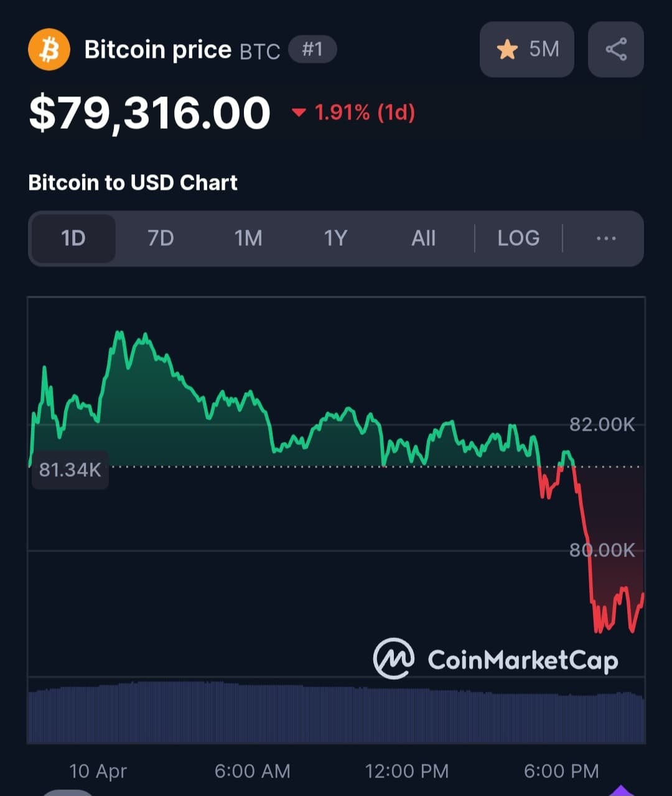Viewport: 672px width, 796px height.
Task: Click the 81.34K opening price label
Action: click(x=70, y=470)
